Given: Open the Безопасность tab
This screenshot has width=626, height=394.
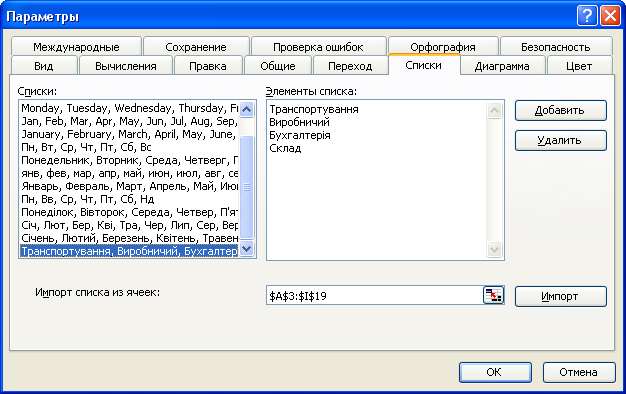Looking at the screenshot, I should point(556,47).
